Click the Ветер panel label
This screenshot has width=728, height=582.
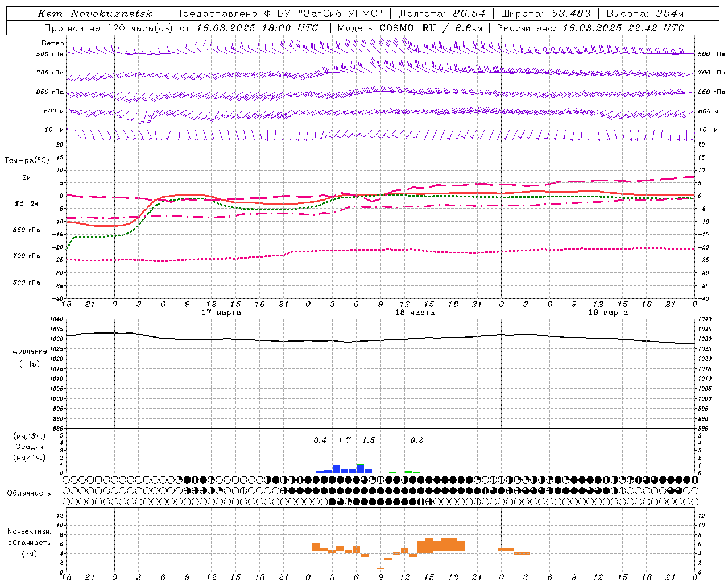click(x=53, y=43)
